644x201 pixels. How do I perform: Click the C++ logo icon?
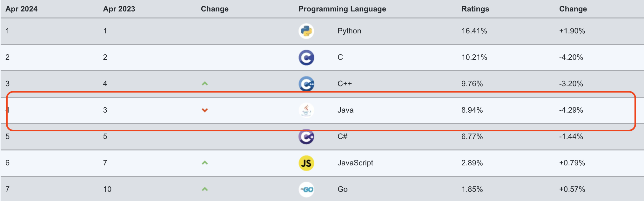point(306,84)
